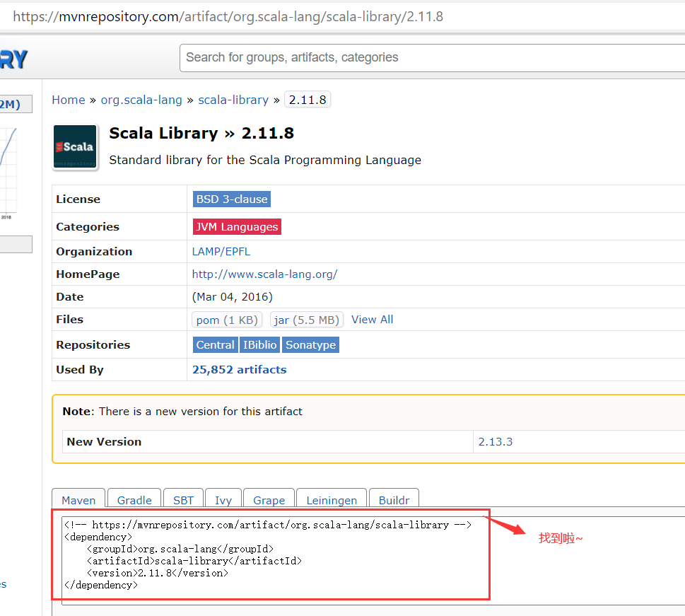Open the 25,852 artifacts link

tap(240, 369)
